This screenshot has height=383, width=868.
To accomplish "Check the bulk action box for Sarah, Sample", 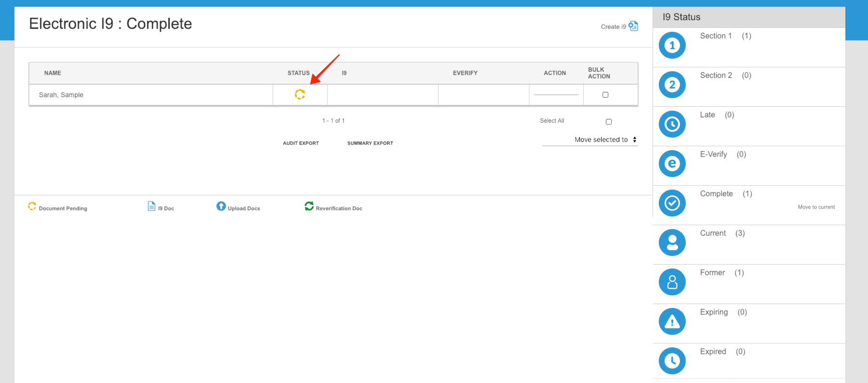I will point(605,95).
